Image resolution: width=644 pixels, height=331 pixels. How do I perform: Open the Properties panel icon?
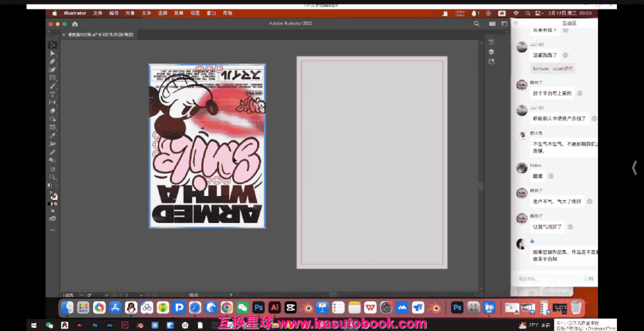[491, 42]
